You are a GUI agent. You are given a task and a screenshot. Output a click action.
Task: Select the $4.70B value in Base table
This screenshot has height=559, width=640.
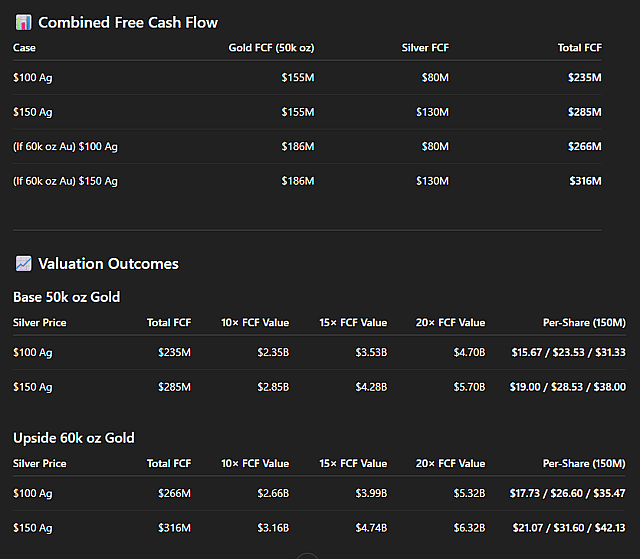coord(469,352)
